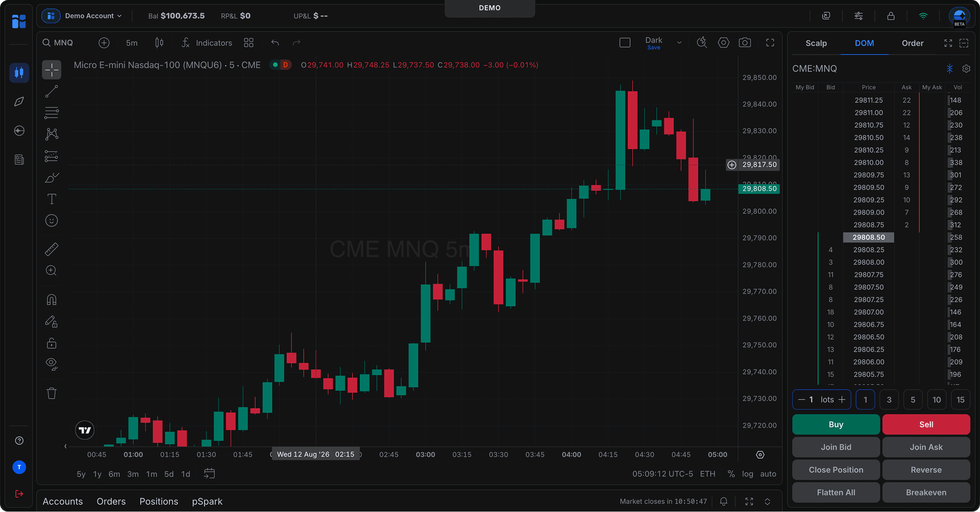This screenshot has height=512, width=980.
Task: Open the forecasting and measurement tools
Action: click(52, 156)
